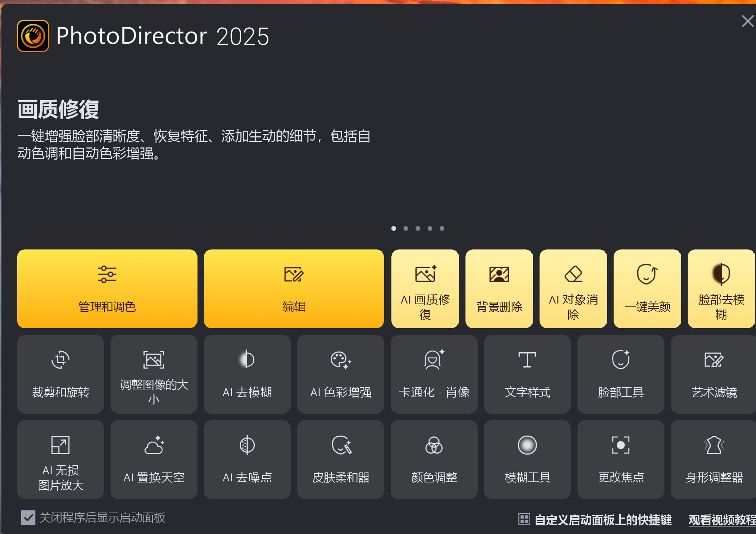Open 背景删除 background removal tool
The height and width of the screenshot is (534, 756).
pyautogui.click(x=499, y=288)
